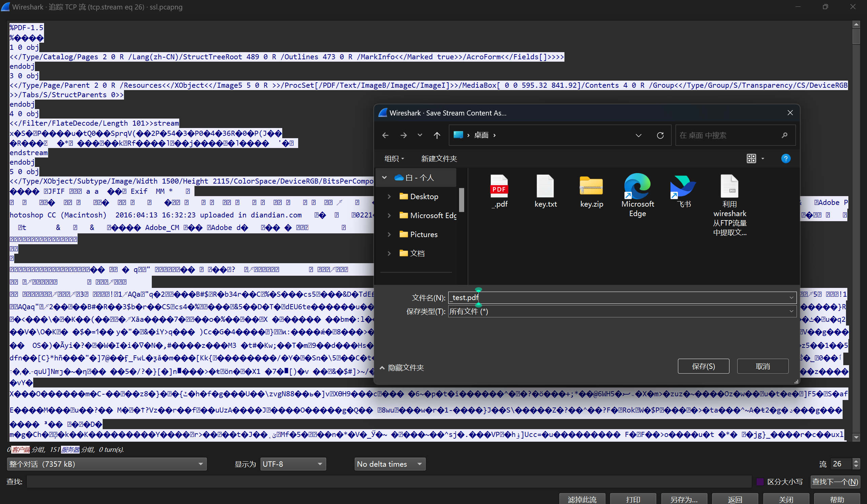Open help in Save dialog

(785, 159)
